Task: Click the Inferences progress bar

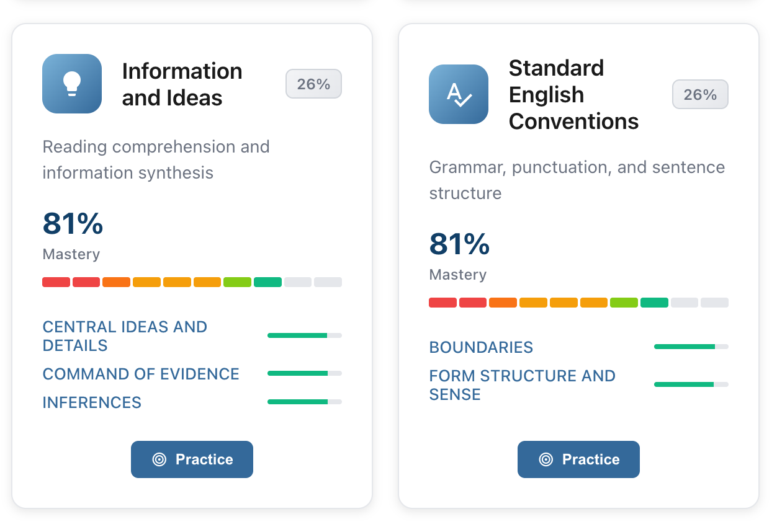Action: [x=304, y=402]
